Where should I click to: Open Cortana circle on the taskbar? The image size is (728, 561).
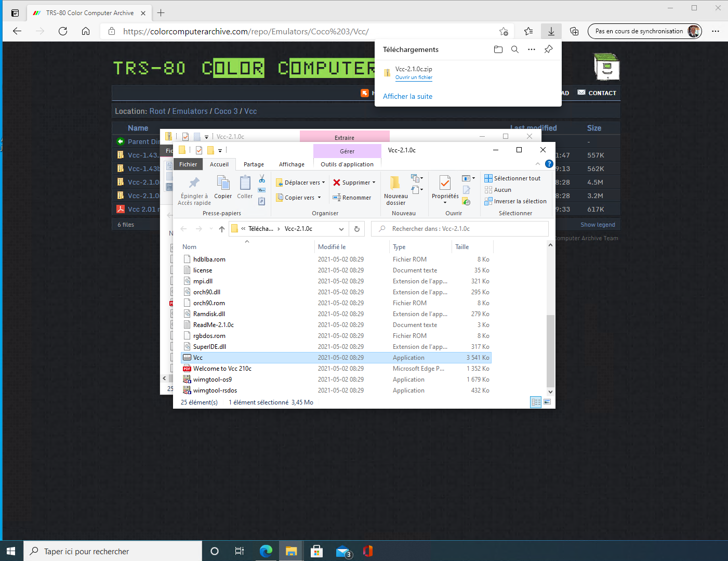(x=215, y=551)
